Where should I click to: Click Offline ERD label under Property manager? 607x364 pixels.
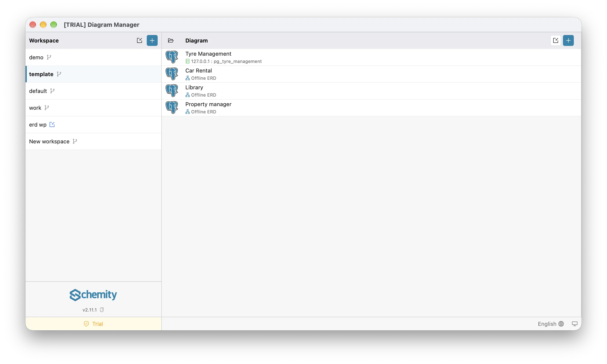[204, 112]
